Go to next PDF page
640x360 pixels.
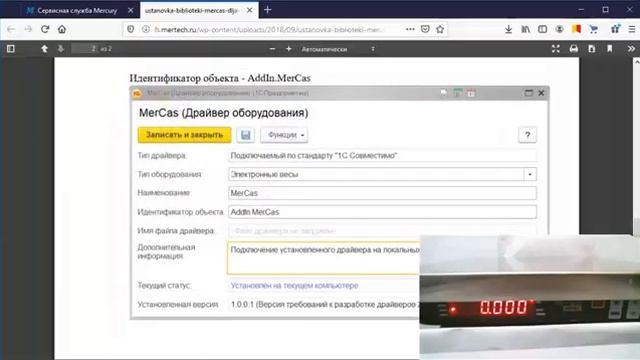61,49
